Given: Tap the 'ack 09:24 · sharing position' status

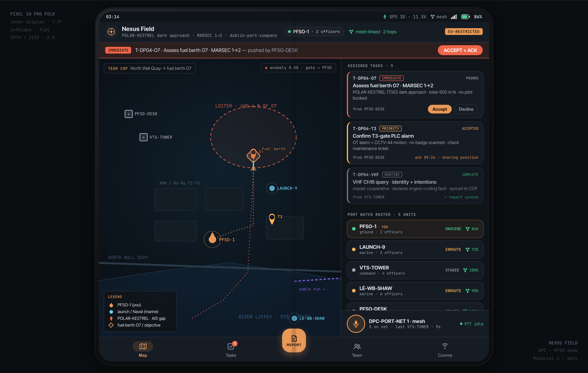Looking at the screenshot, I should pyautogui.click(x=446, y=158).
